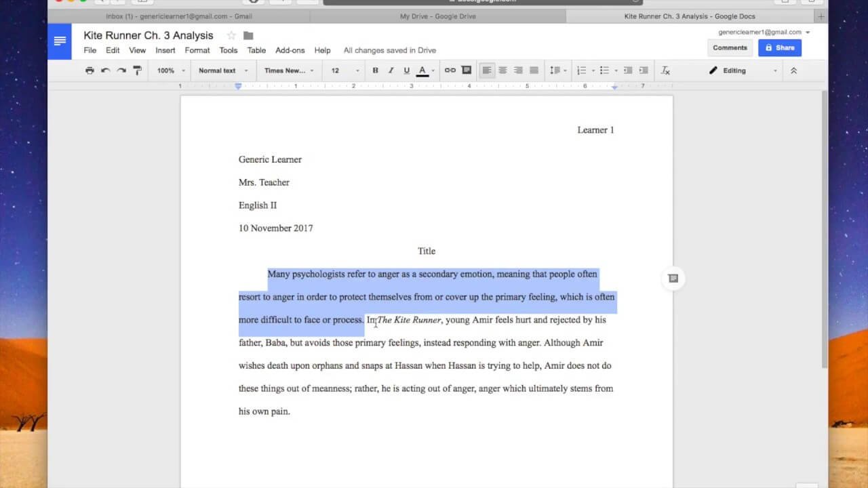868x488 pixels.
Task: Click the Print icon in toolbar
Action: click(90, 70)
